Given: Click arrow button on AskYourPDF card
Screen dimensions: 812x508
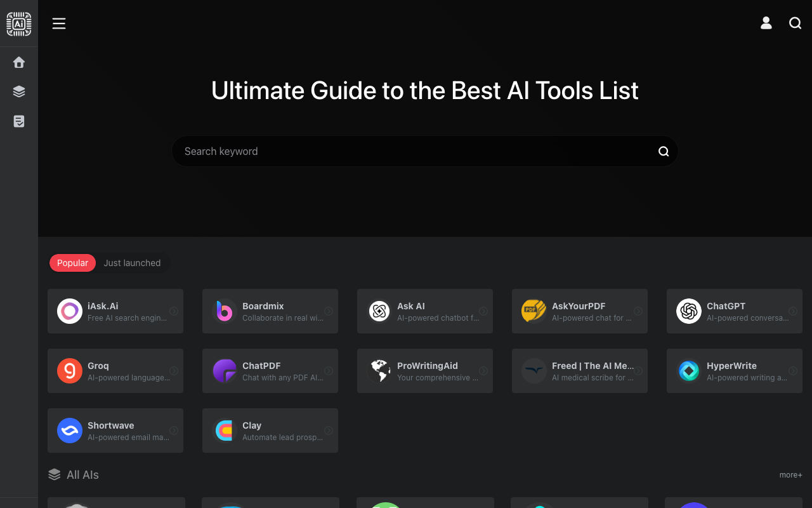Looking at the screenshot, I should (x=638, y=311).
